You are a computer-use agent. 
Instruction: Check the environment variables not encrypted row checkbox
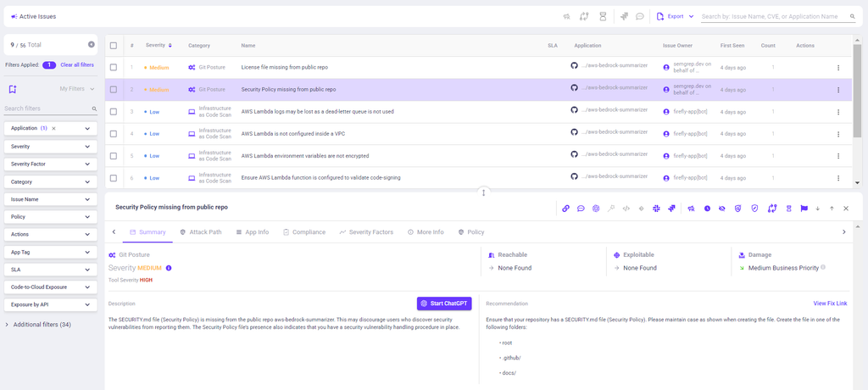pyautogui.click(x=114, y=156)
